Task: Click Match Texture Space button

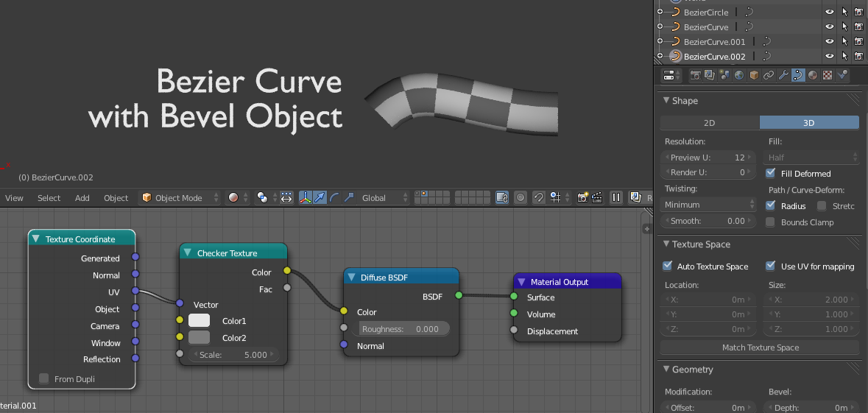Action: point(760,347)
